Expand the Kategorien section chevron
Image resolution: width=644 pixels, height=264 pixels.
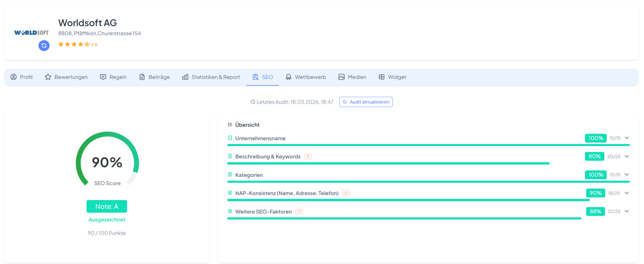coord(627,175)
